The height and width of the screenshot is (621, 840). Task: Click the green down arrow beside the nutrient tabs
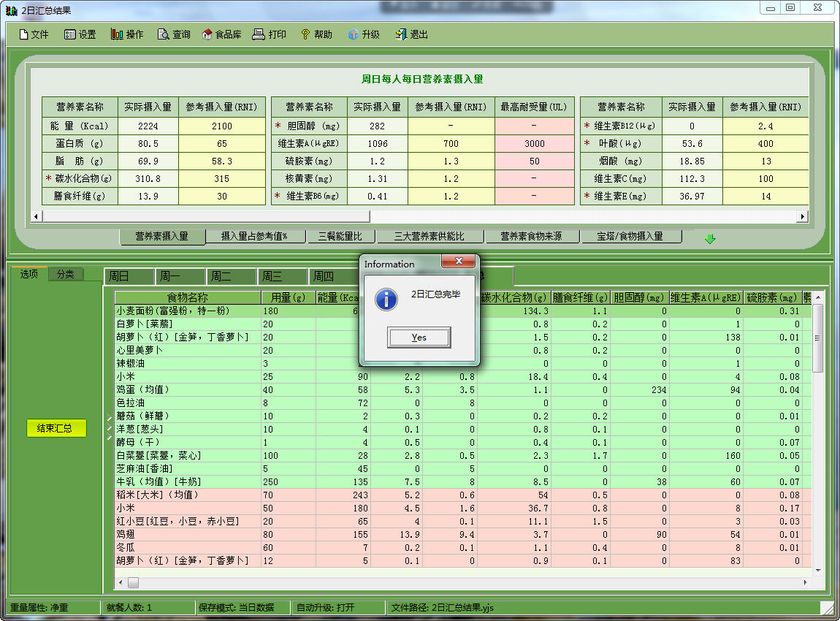[709, 238]
